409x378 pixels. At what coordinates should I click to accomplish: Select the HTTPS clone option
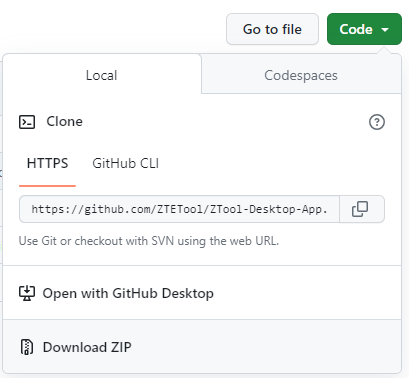[47, 164]
